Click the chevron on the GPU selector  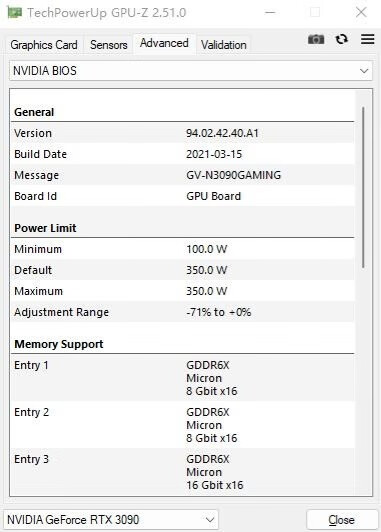click(x=210, y=519)
